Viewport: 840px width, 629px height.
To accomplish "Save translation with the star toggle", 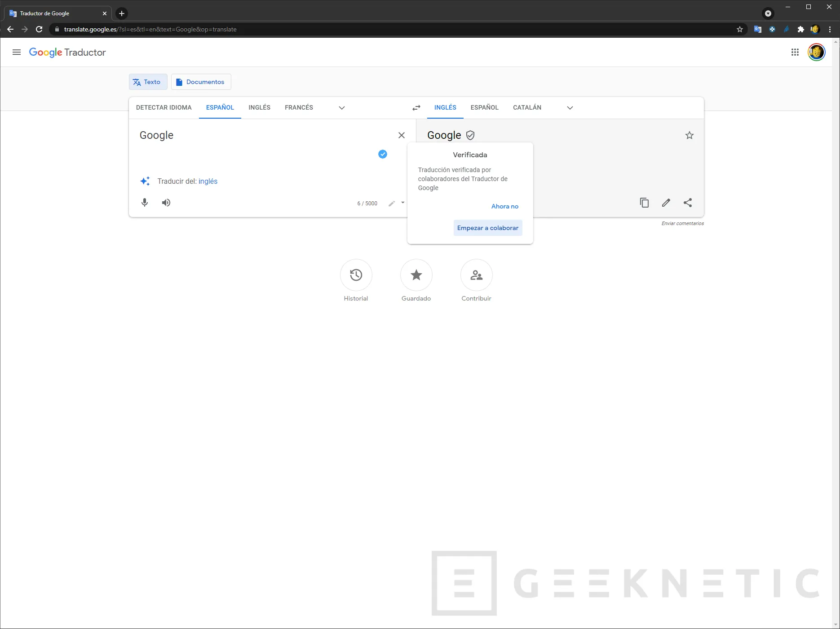I will coord(689,135).
